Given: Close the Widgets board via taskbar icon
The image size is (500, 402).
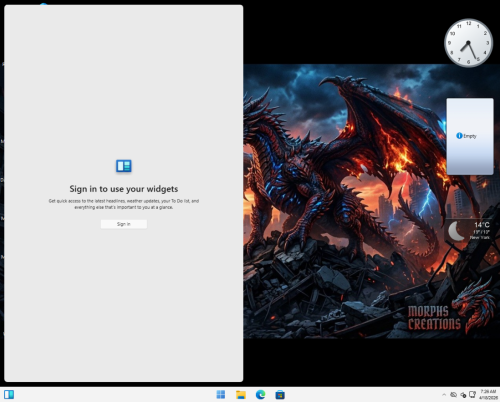Looking at the screenshot, I should (x=9, y=395).
